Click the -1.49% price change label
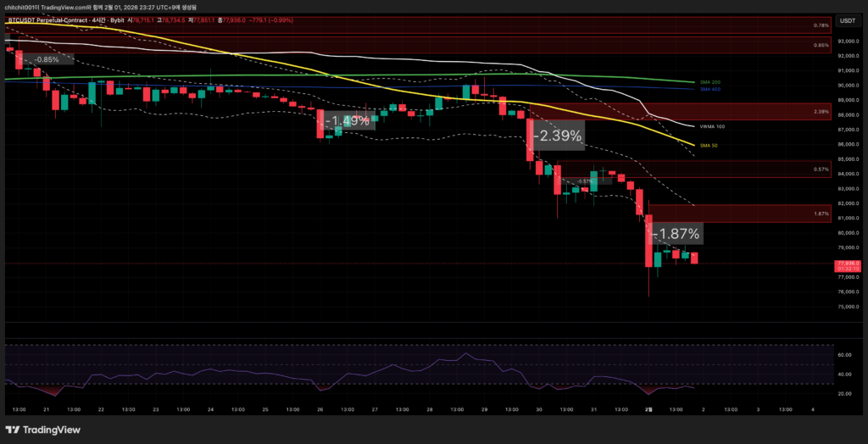Image resolution: width=868 pixels, height=444 pixels. tap(348, 121)
